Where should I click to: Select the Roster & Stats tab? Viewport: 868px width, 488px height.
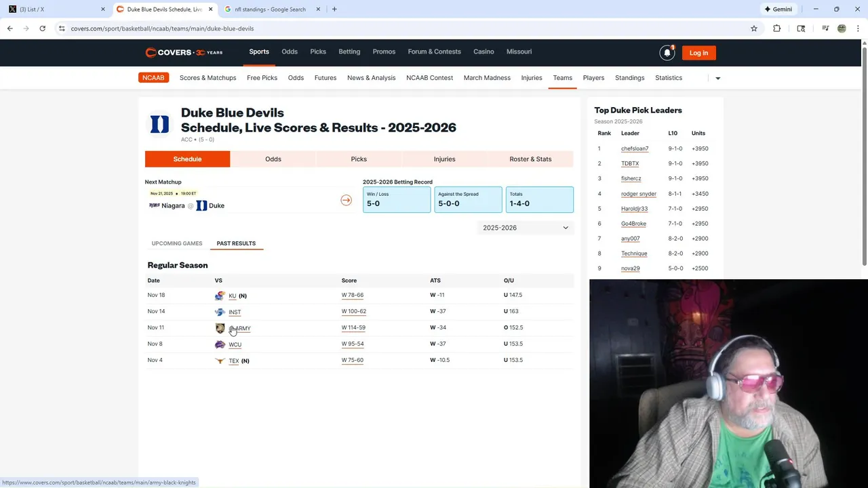[x=530, y=159]
